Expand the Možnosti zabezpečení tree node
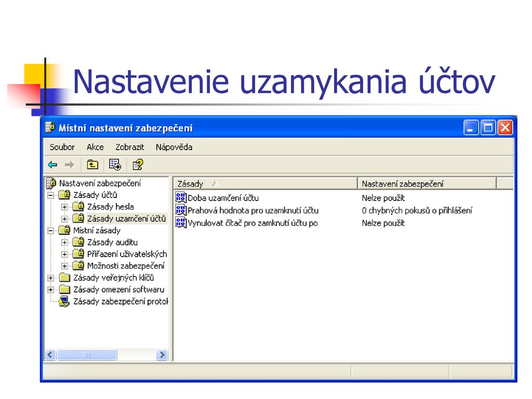The image size is (532, 399). click(x=64, y=266)
